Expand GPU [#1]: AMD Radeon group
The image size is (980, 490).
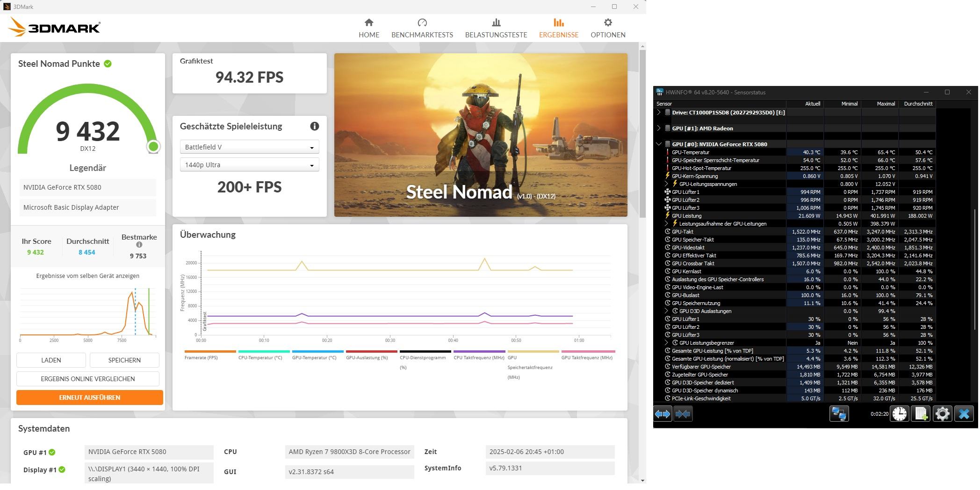659,128
